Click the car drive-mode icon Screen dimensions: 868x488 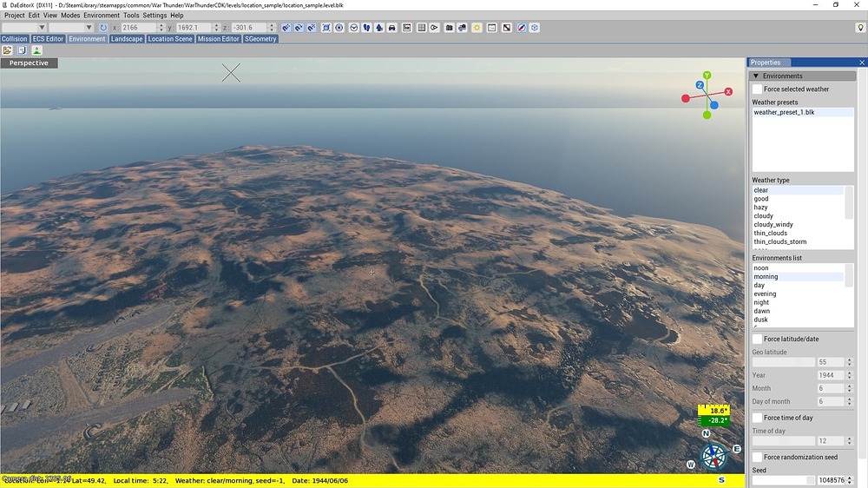coord(392,27)
